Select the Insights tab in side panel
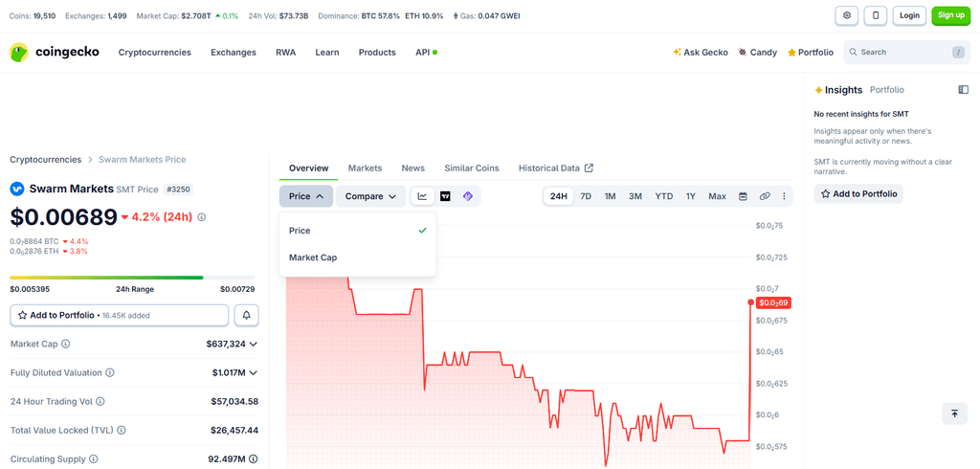This screenshot has width=980, height=469. click(838, 90)
